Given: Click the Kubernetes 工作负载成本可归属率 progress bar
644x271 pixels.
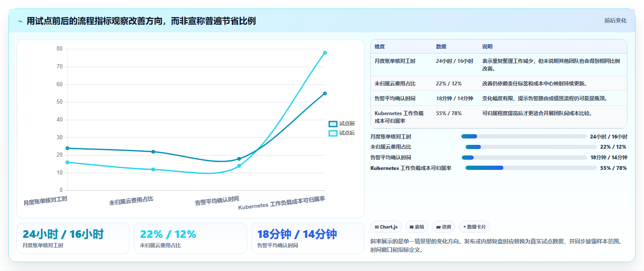Looking at the screenshot, I should [531, 168].
